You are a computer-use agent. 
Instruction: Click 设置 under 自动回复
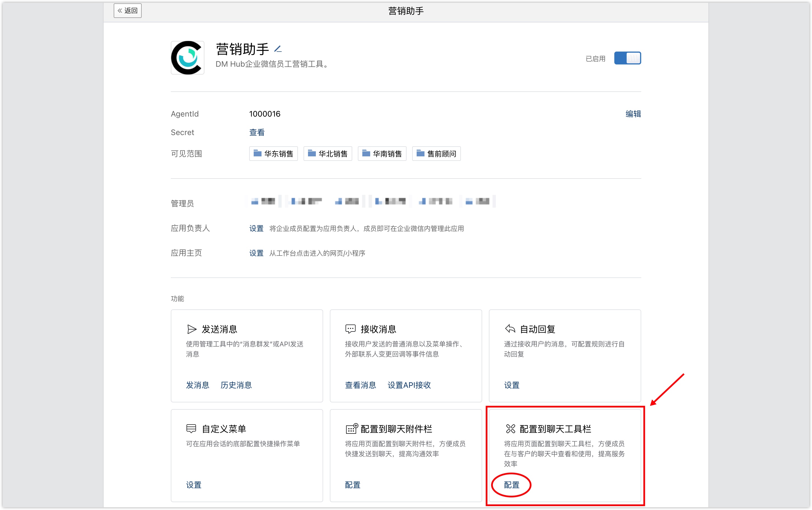pyautogui.click(x=512, y=385)
